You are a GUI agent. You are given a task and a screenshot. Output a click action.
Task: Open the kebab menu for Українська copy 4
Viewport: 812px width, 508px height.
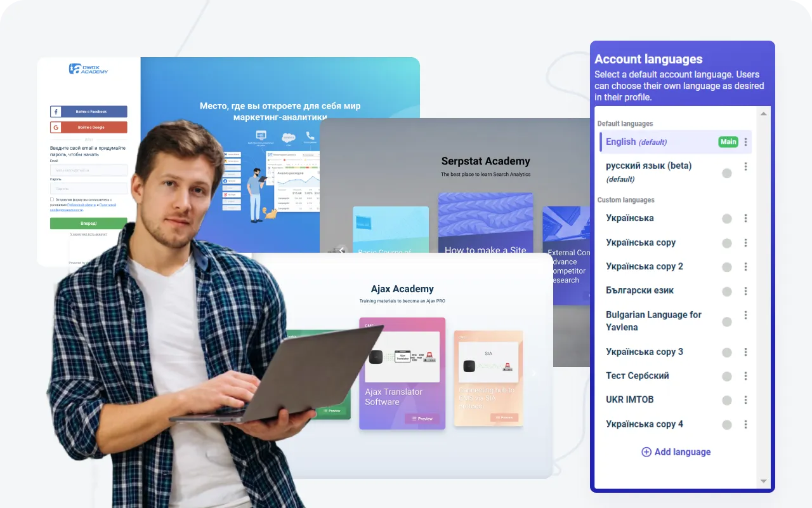coord(745,424)
